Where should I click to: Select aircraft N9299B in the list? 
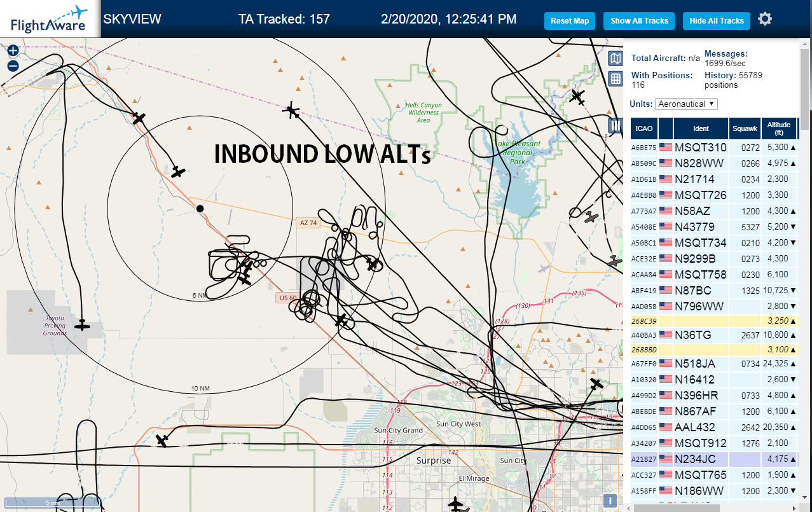click(x=714, y=259)
